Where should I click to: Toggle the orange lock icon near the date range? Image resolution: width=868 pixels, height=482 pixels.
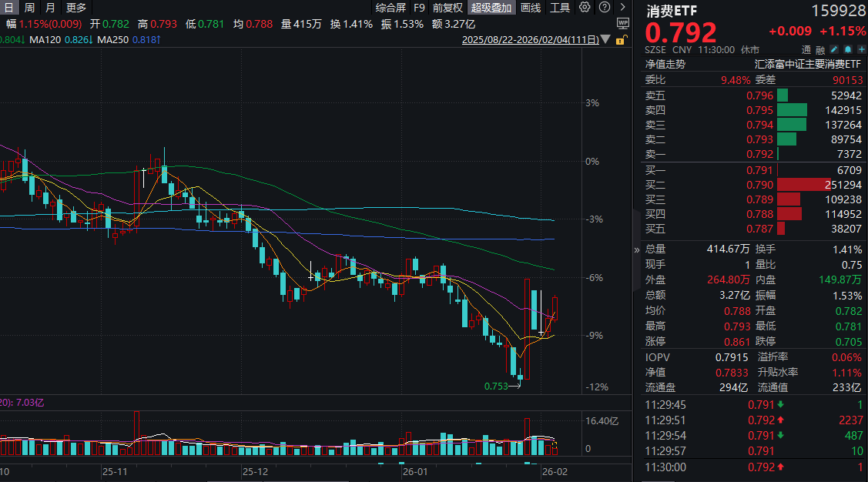(x=621, y=39)
